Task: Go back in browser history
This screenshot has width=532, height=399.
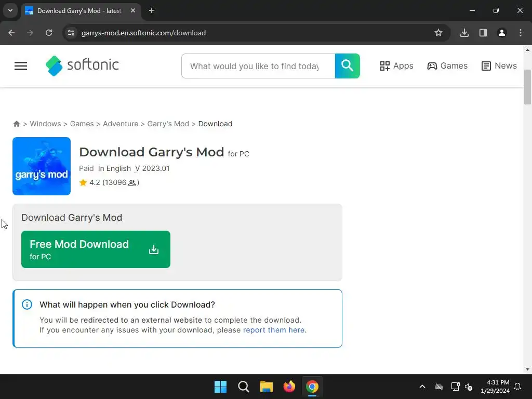Action: [x=11, y=33]
